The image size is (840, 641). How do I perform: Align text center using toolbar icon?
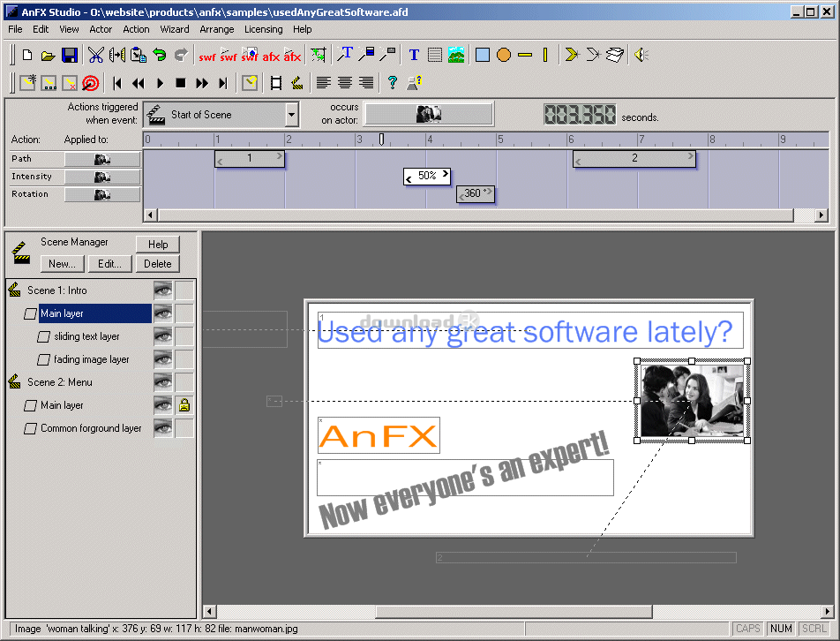click(x=344, y=82)
